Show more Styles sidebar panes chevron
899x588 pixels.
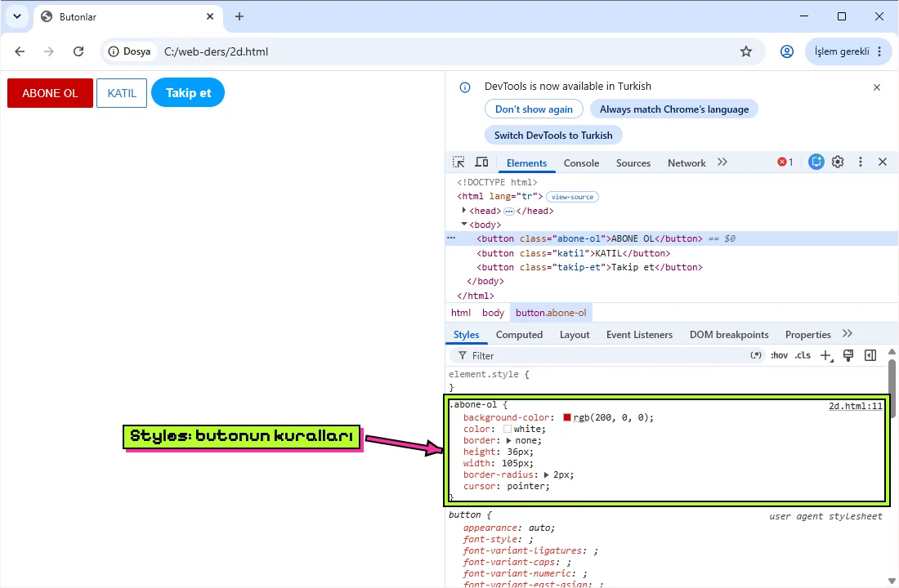click(848, 333)
